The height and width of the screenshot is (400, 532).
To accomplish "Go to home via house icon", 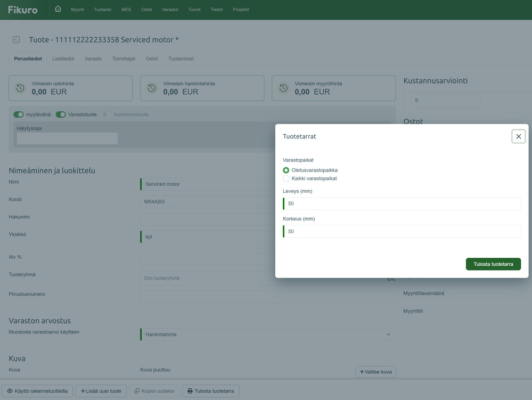I will pos(58,9).
